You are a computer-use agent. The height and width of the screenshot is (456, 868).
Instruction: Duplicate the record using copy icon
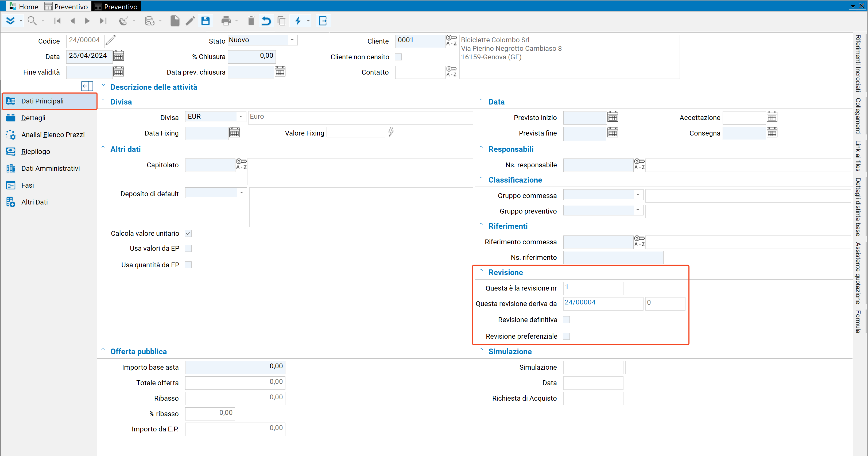281,21
